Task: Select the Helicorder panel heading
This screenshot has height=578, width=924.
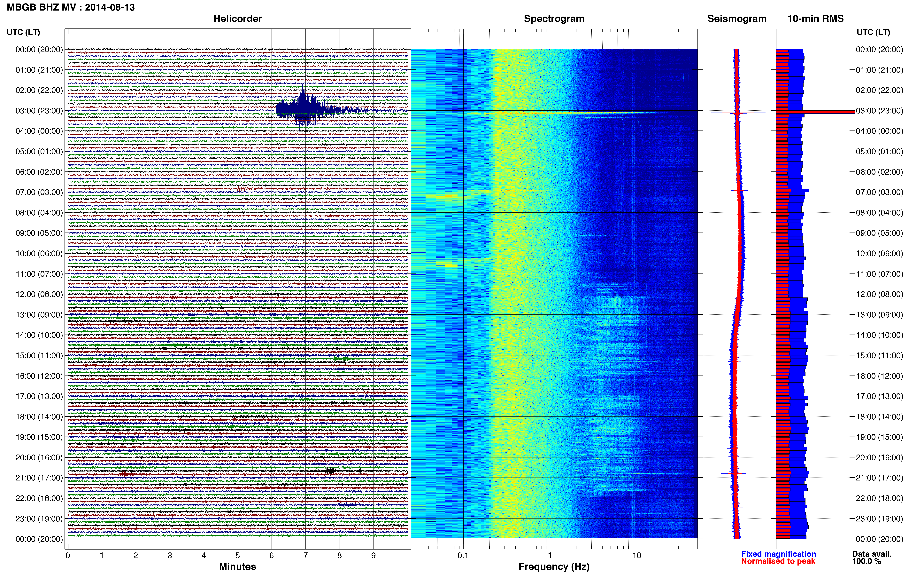Action: coord(238,19)
